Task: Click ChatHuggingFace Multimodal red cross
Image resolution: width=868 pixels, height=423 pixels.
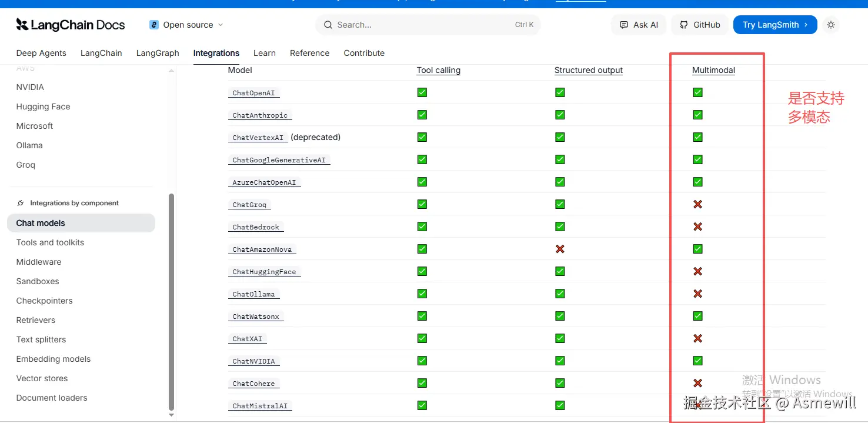Action: pos(697,271)
